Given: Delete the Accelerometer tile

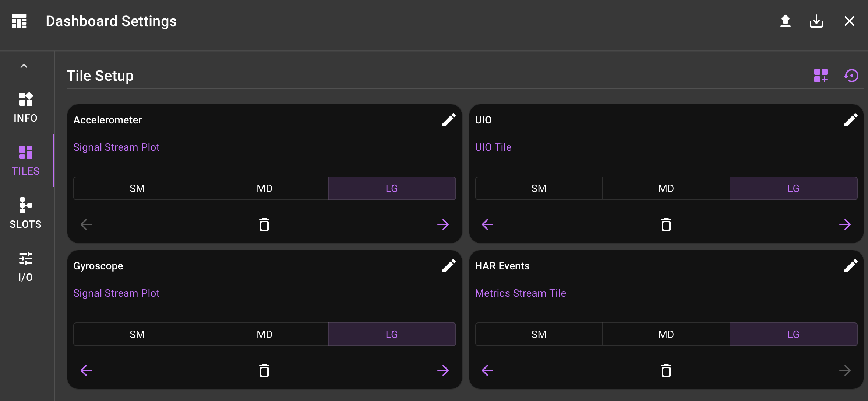Looking at the screenshot, I should (264, 224).
